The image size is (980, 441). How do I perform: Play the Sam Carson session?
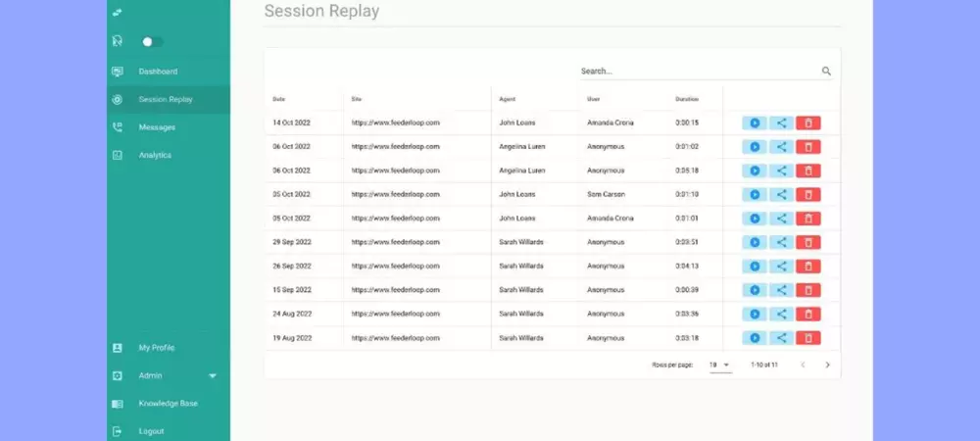coord(755,194)
